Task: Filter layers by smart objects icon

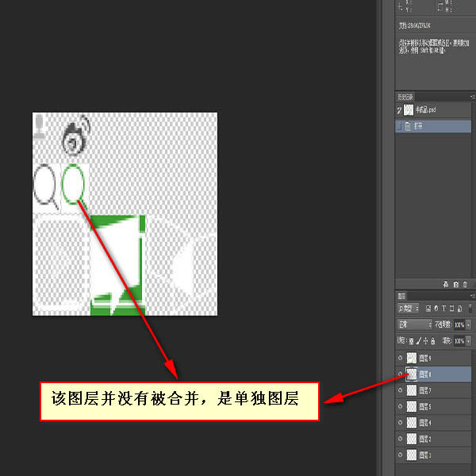Action: coord(459,309)
